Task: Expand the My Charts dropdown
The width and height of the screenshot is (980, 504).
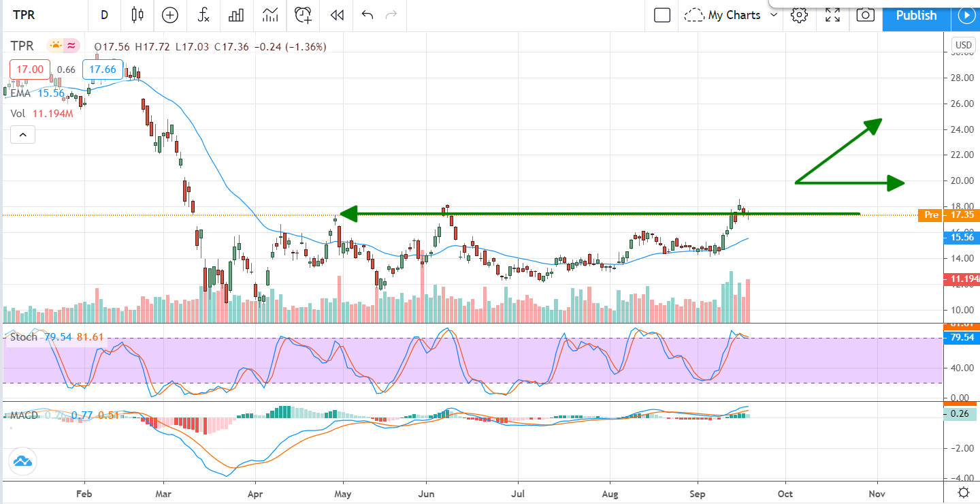Action: 773,15
